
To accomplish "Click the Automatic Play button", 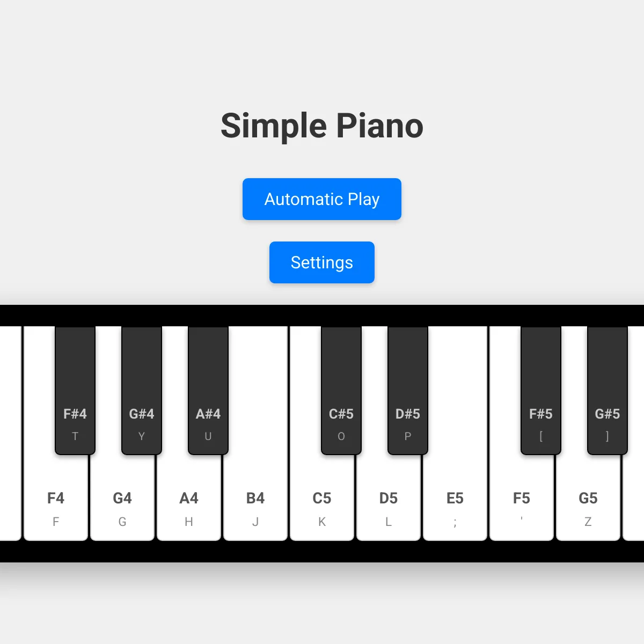I will [x=322, y=199].
